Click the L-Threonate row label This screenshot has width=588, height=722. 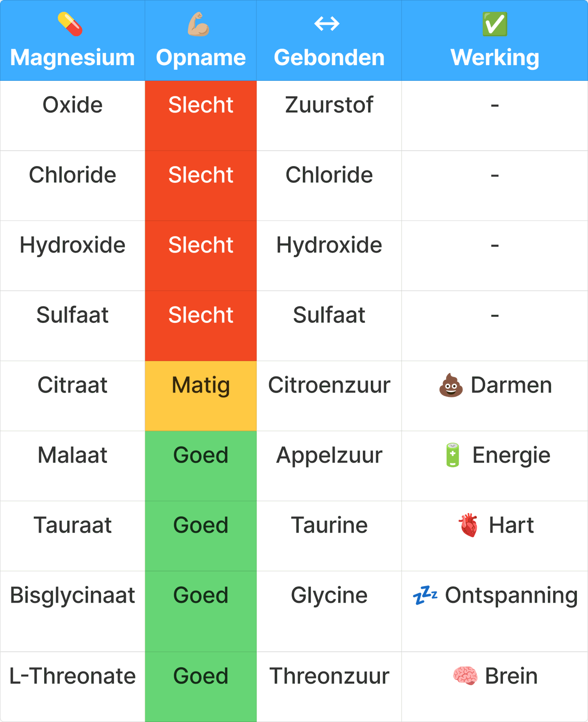(x=73, y=676)
